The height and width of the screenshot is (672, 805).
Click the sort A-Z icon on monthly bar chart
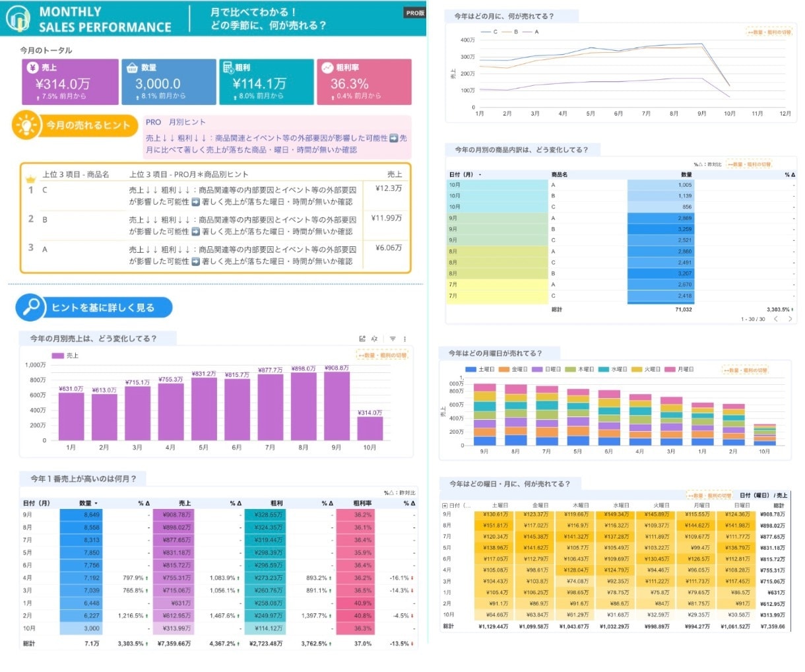tap(374, 339)
